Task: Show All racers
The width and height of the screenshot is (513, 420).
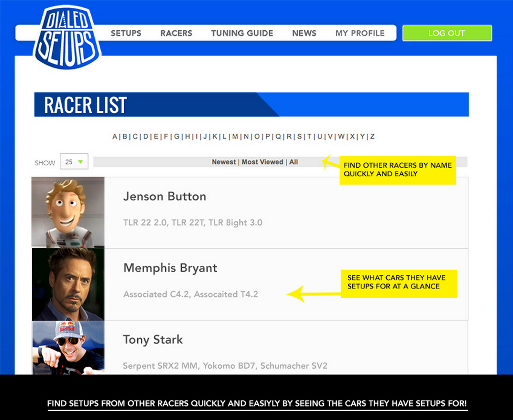Action: (x=294, y=162)
